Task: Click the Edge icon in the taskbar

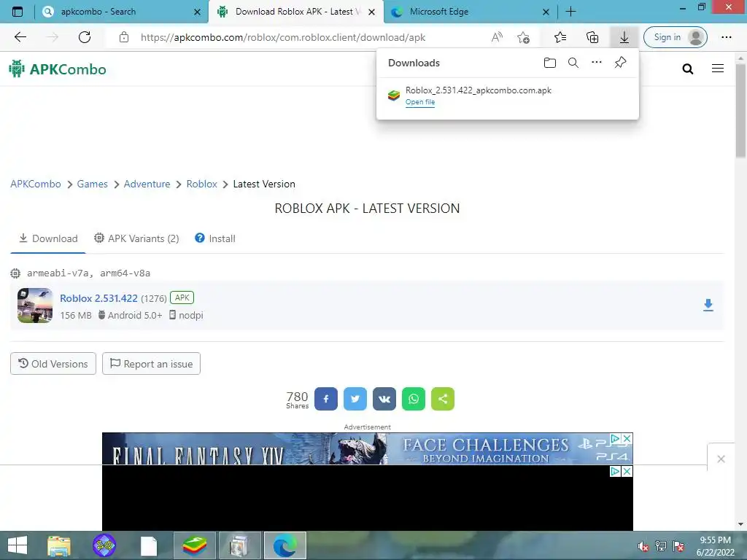Action: click(x=285, y=545)
